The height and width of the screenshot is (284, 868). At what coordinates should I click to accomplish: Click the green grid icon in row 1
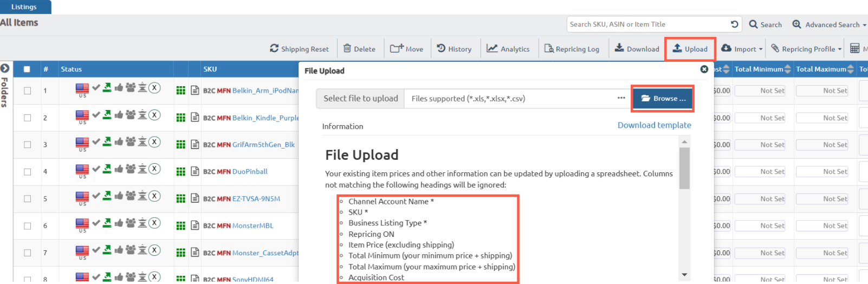[x=181, y=91]
